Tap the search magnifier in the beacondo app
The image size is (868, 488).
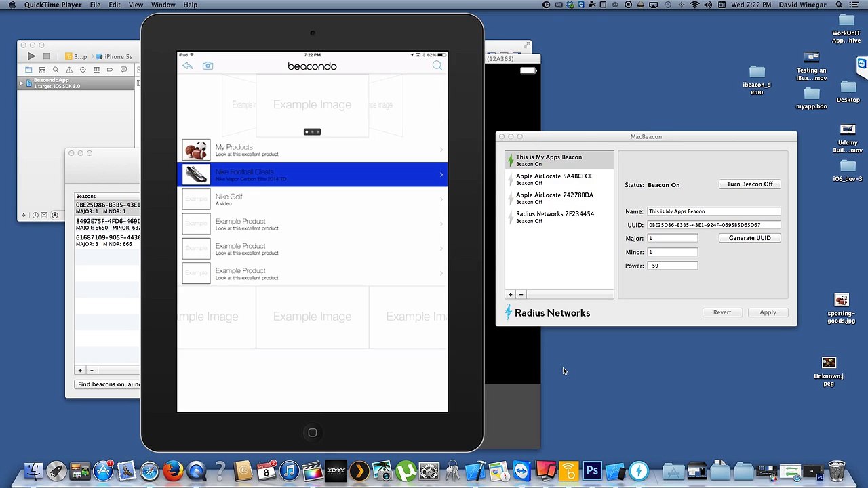pyautogui.click(x=437, y=66)
